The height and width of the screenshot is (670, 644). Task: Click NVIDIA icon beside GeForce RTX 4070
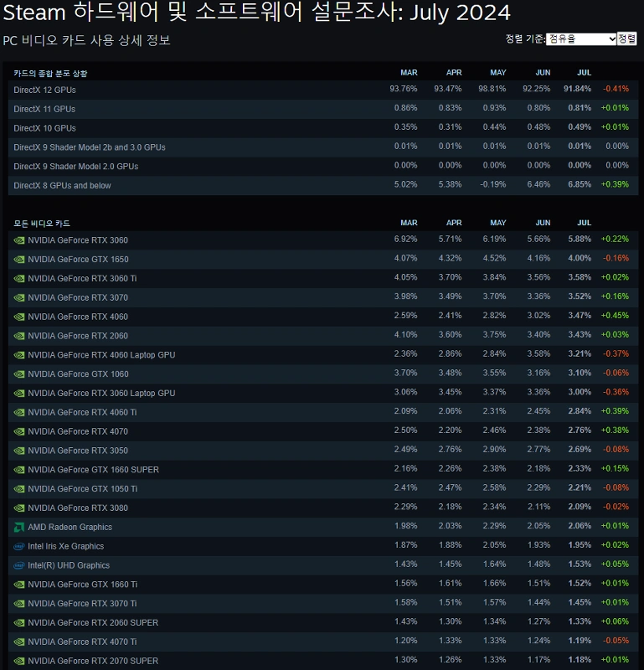point(18,431)
